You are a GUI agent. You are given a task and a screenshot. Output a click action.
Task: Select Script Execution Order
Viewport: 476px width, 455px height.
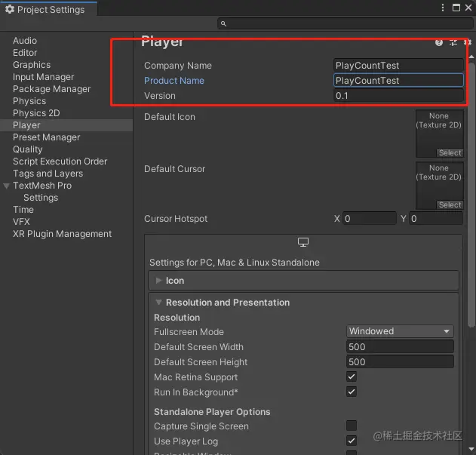click(x=60, y=161)
